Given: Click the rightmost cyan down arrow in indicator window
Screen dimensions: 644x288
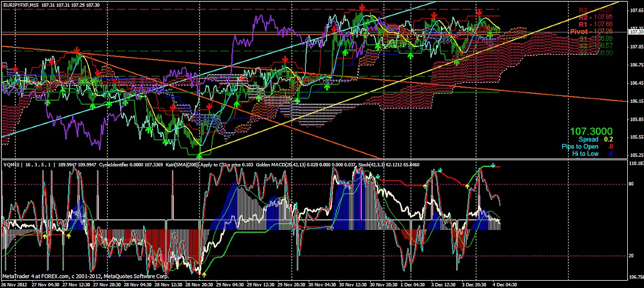Looking at the screenshot, I should coord(493,166).
